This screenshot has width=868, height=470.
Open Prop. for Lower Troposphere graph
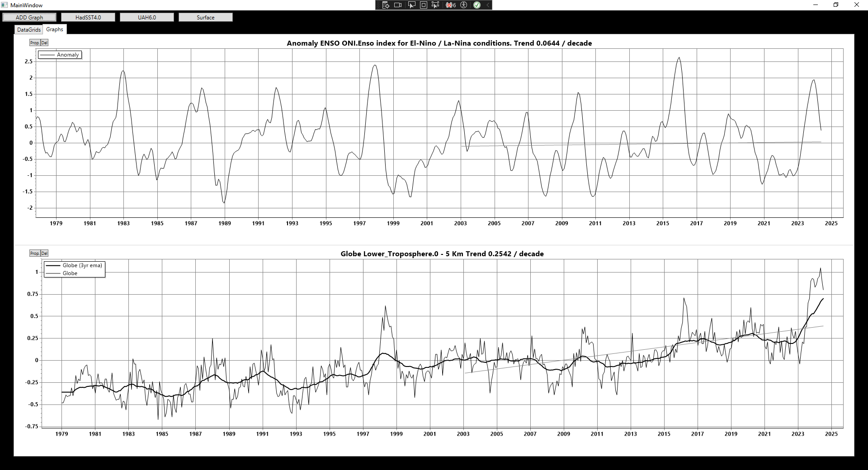click(35, 253)
